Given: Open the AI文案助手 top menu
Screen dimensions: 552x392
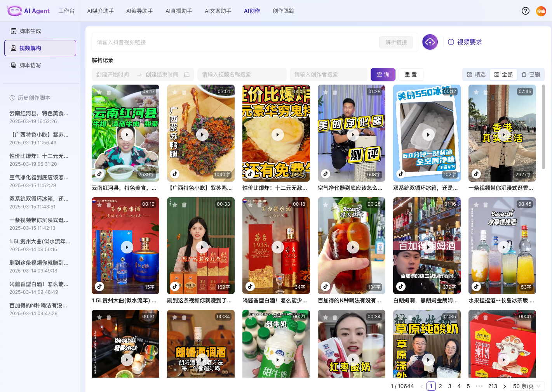Looking at the screenshot, I should click(218, 11).
